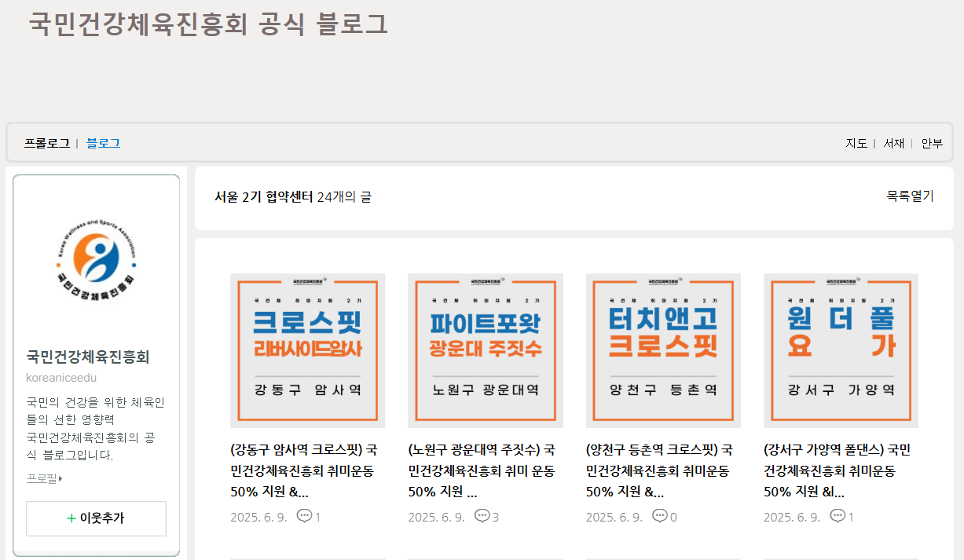Click comment icon on 가양역 폴댄스 post
This screenshot has width=964, height=560.
[x=838, y=516]
